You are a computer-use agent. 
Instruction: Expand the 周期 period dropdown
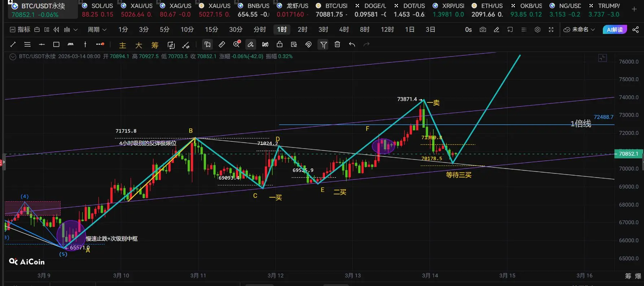[97, 30]
